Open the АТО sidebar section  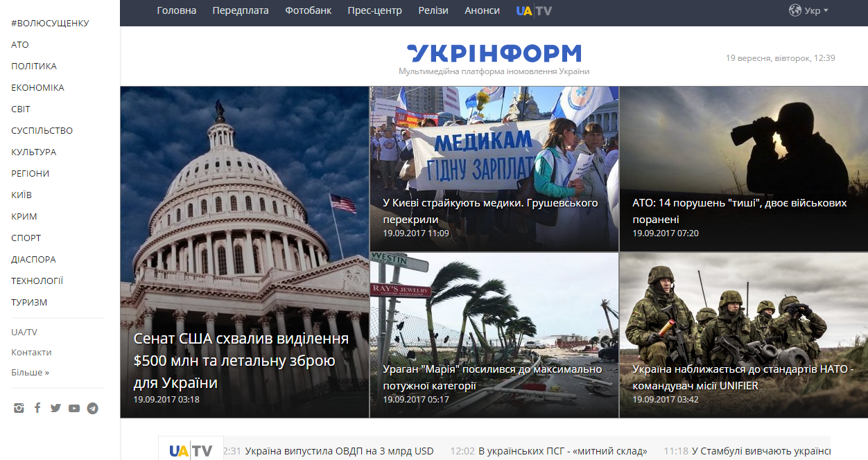click(x=20, y=44)
